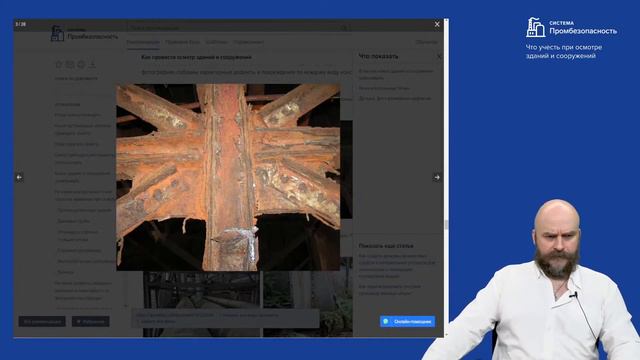The image size is (640, 360).
Task: Click the Избранное button at bottom
Action: coord(91,322)
